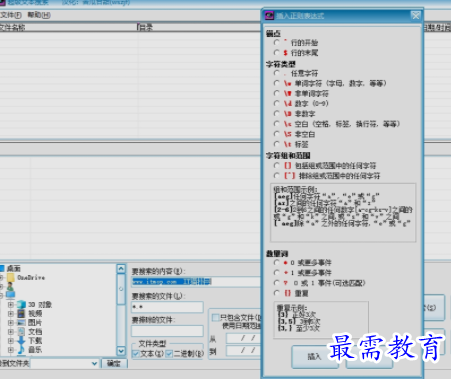
Task: Expand the 3D 对象 tree node
Action: point(11,305)
